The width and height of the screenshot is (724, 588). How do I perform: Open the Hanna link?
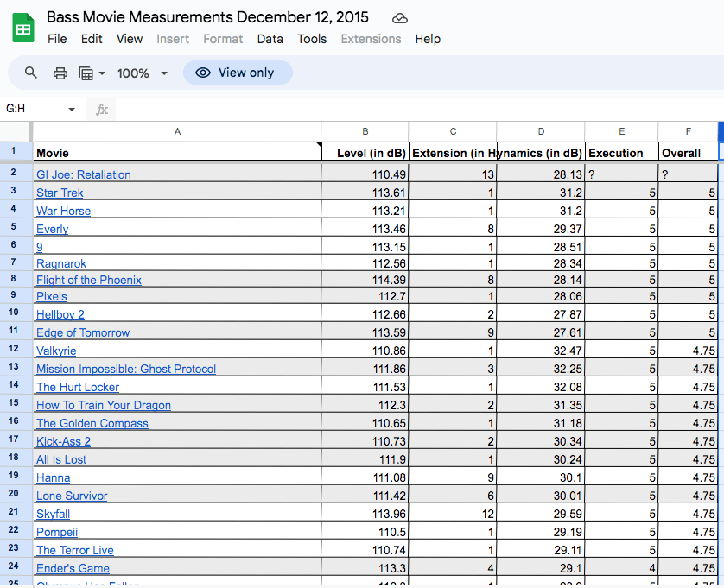53,477
